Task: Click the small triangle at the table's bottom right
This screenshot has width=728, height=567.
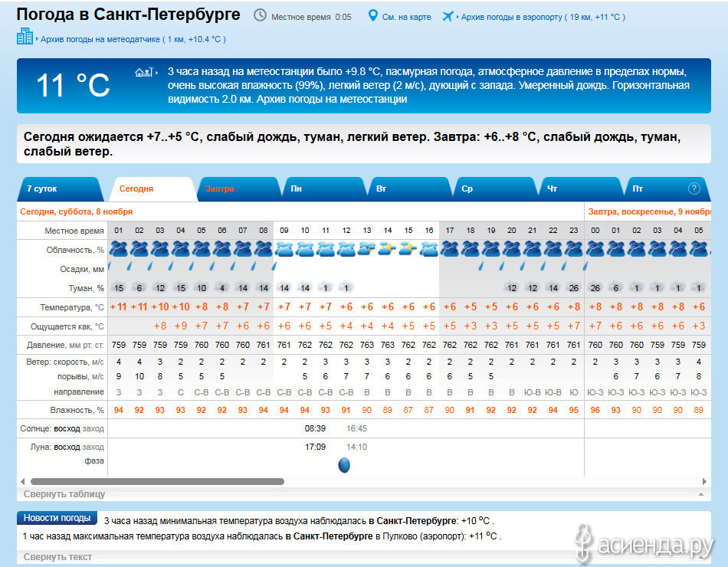Action: point(699,495)
